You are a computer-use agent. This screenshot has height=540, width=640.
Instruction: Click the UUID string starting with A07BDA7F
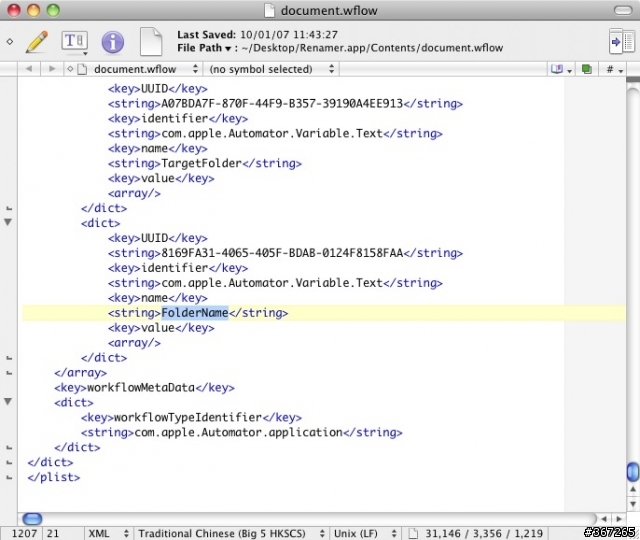(282, 103)
